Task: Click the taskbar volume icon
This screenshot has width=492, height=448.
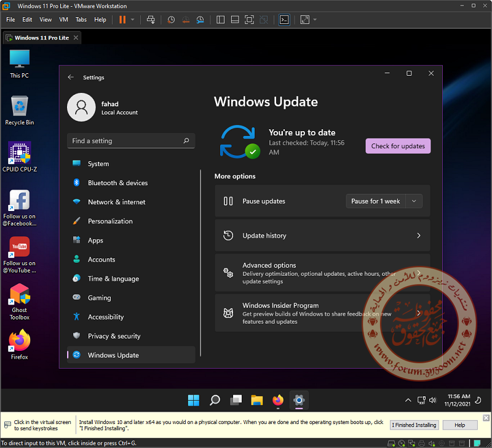Action: pyautogui.click(x=433, y=400)
